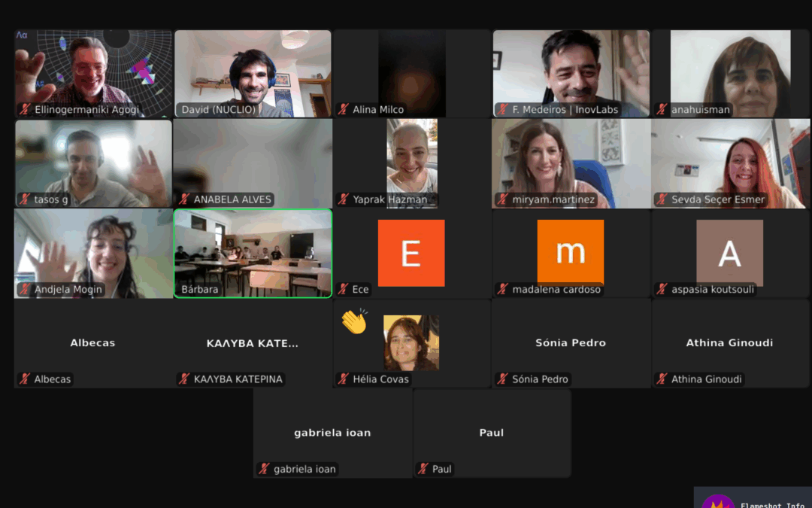Screen dimensions: 812x508
Task: Click muted mic icon beside Andjela Mogin
Action: (x=25, y=289)
